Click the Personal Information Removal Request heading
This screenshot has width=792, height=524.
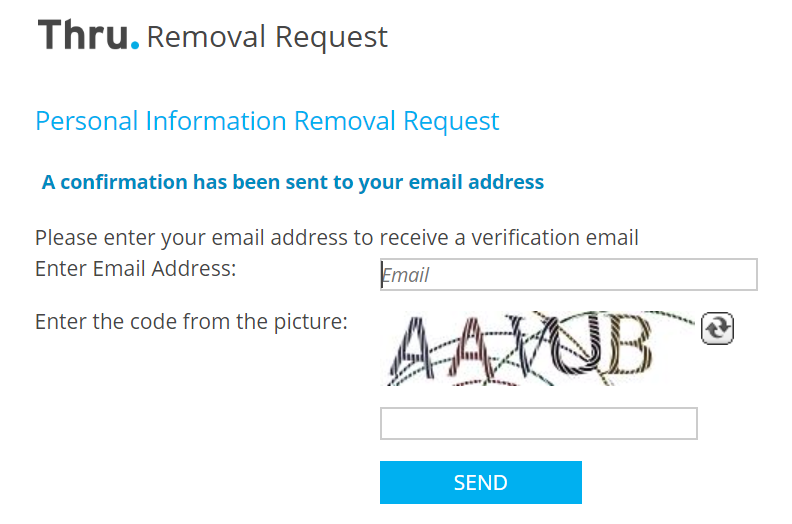pyautogui.click(x=267, y=121)
